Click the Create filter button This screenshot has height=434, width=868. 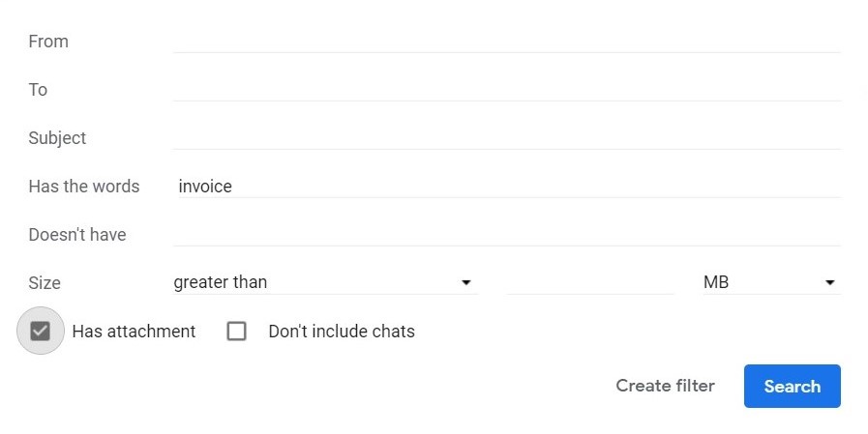(x=665, y=386)
